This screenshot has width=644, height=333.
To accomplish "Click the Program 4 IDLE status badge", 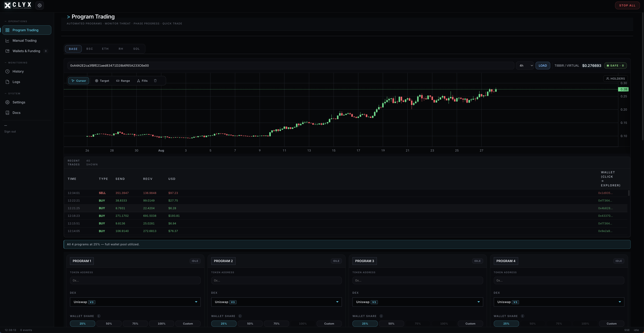I will [619, 261].
